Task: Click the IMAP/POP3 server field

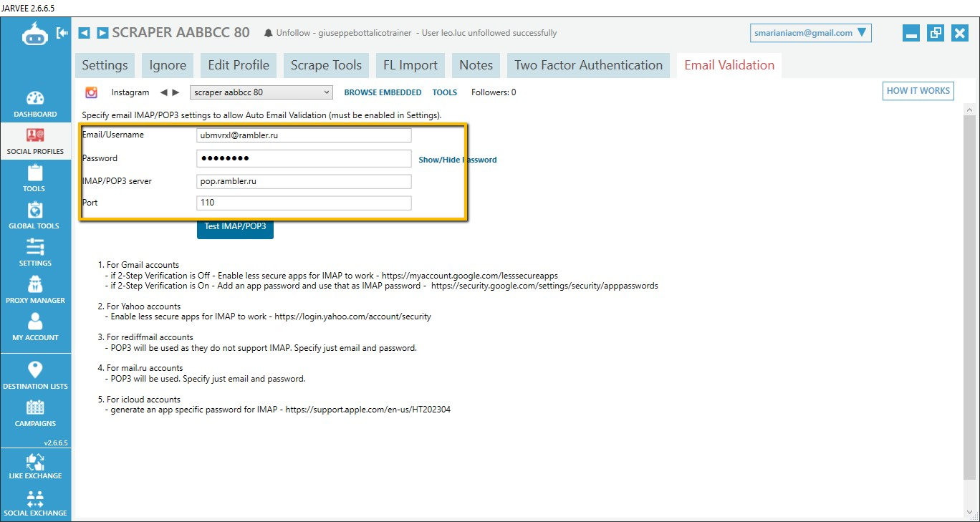Action: (x=304, y=181)
